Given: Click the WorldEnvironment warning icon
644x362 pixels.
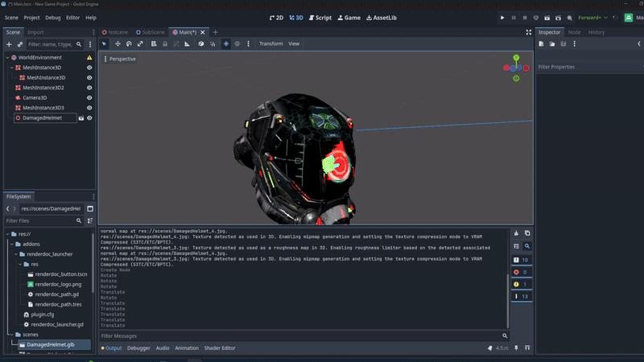Looking at the screenshot, I should coord(89,58).
